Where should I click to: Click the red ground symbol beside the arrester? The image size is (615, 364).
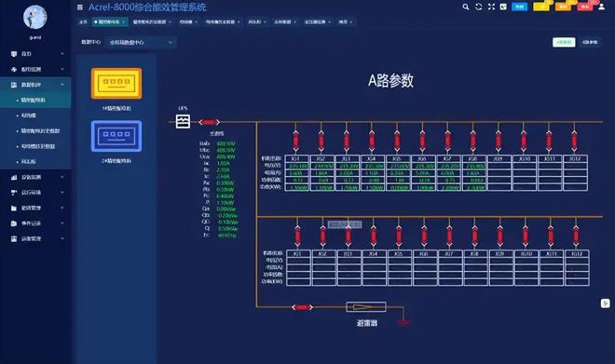[404, 322]
